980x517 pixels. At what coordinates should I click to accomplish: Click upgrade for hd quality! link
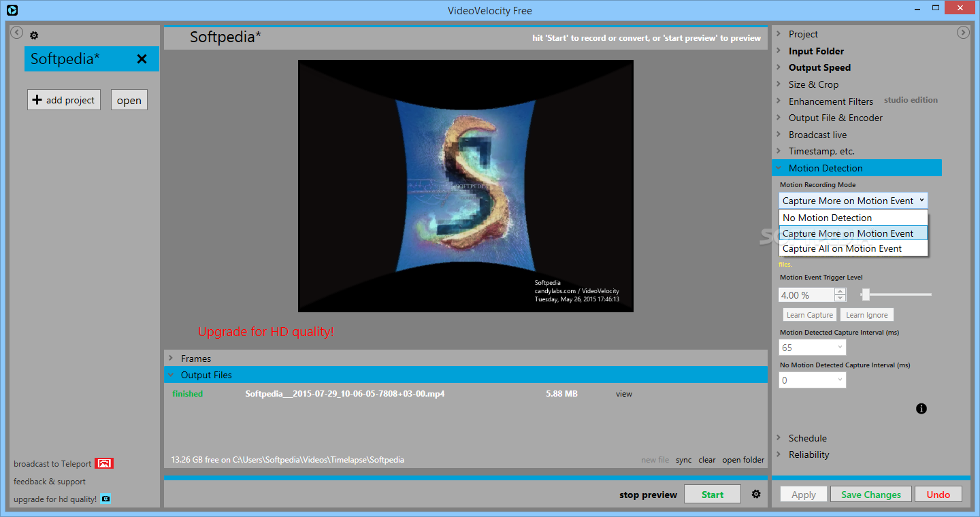coord(55,499)
